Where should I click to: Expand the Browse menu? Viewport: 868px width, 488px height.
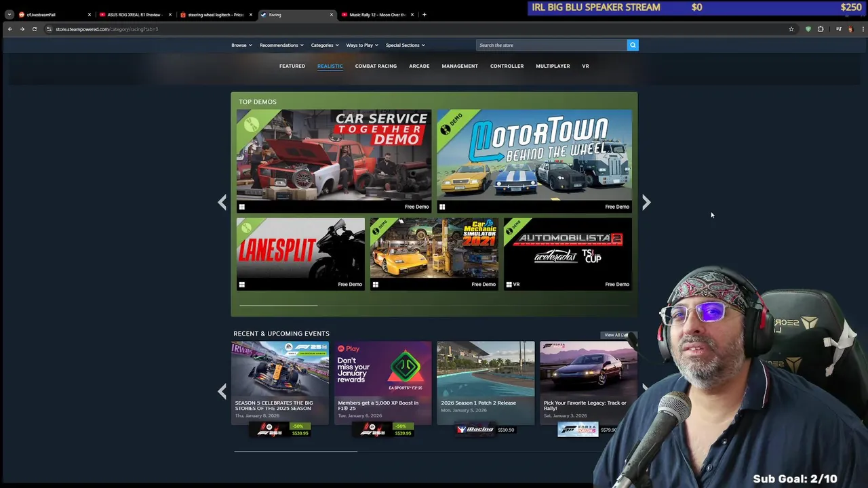(241, 45)
